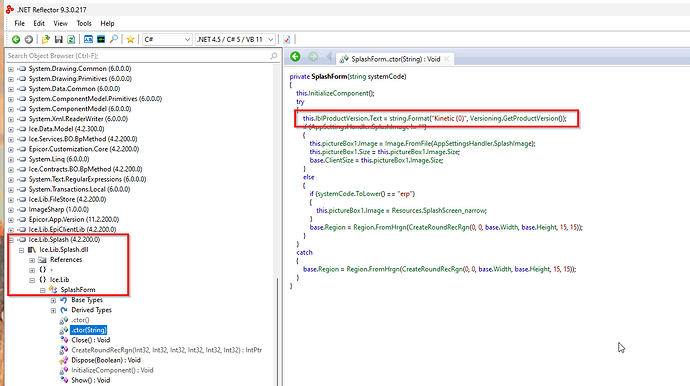This screenshot has height=386, width=690.
Task: Select System.Linq (6.0.0.0) assembly
Action: click(59, 159)
